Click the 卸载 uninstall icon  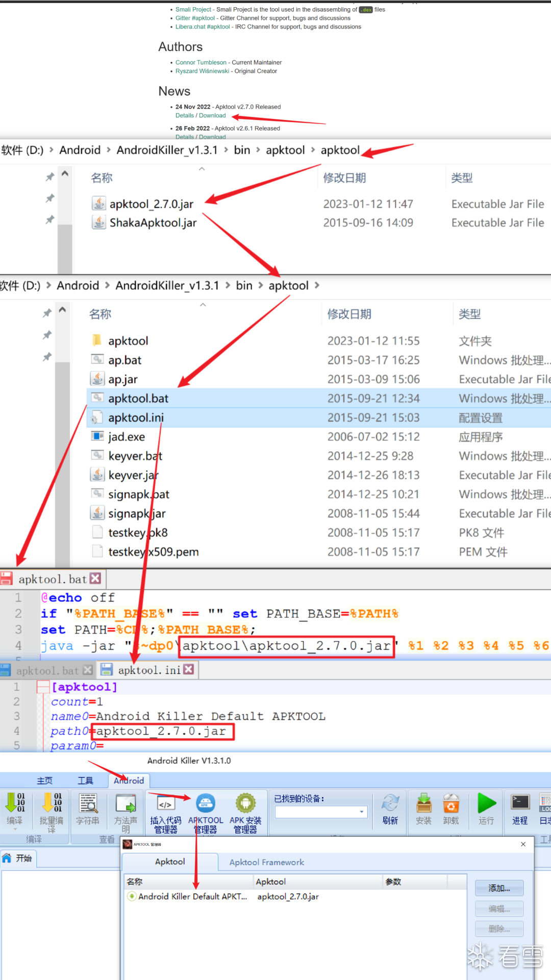pos(451,803)
